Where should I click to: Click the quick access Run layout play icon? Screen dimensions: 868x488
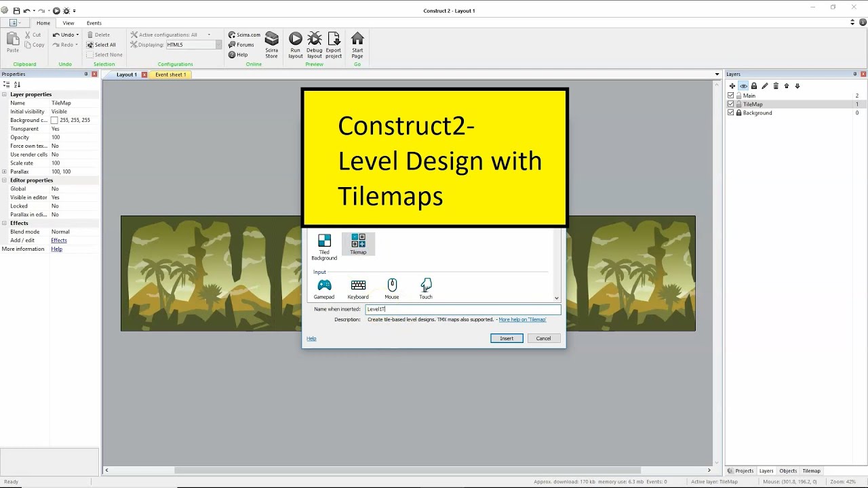click(x=56, y=11)
